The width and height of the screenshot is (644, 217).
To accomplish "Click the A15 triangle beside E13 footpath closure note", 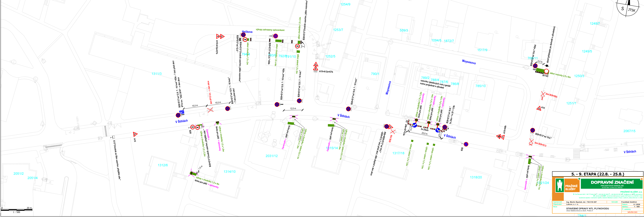I will tap(135, 134).
